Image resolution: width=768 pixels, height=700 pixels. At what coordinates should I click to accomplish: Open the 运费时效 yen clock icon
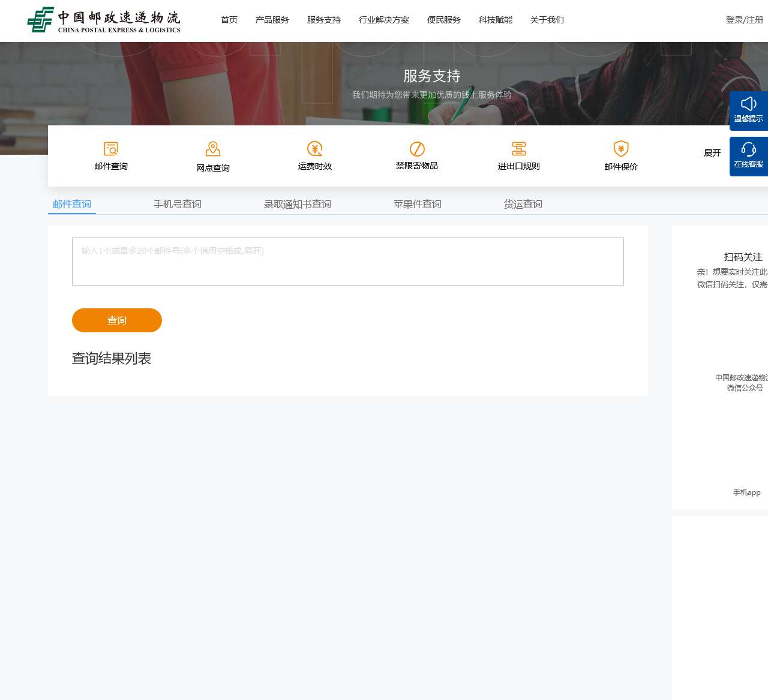[x=315, y=149]
